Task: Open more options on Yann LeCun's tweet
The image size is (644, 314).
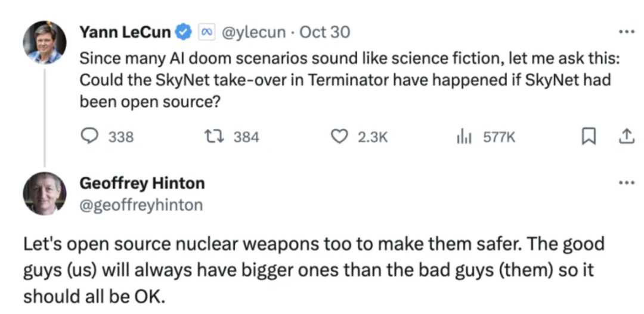Action: pyautogui.click(x=627, y=31)
